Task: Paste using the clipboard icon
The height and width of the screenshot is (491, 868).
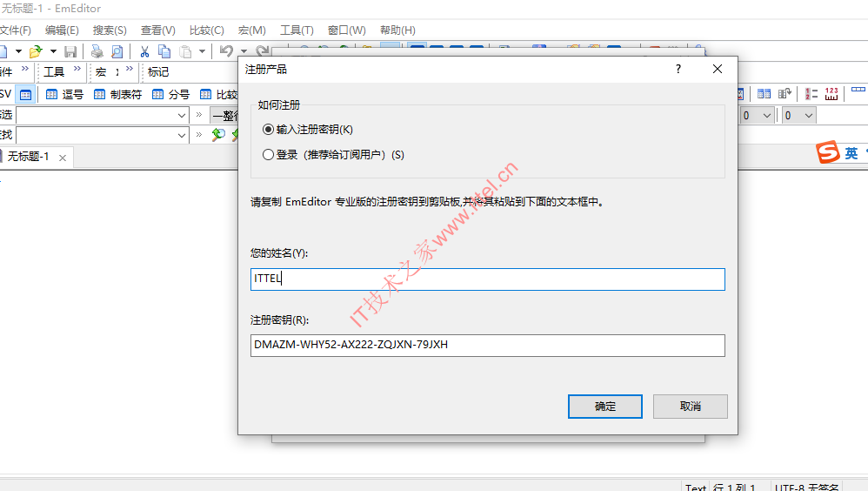Action: 185,51
